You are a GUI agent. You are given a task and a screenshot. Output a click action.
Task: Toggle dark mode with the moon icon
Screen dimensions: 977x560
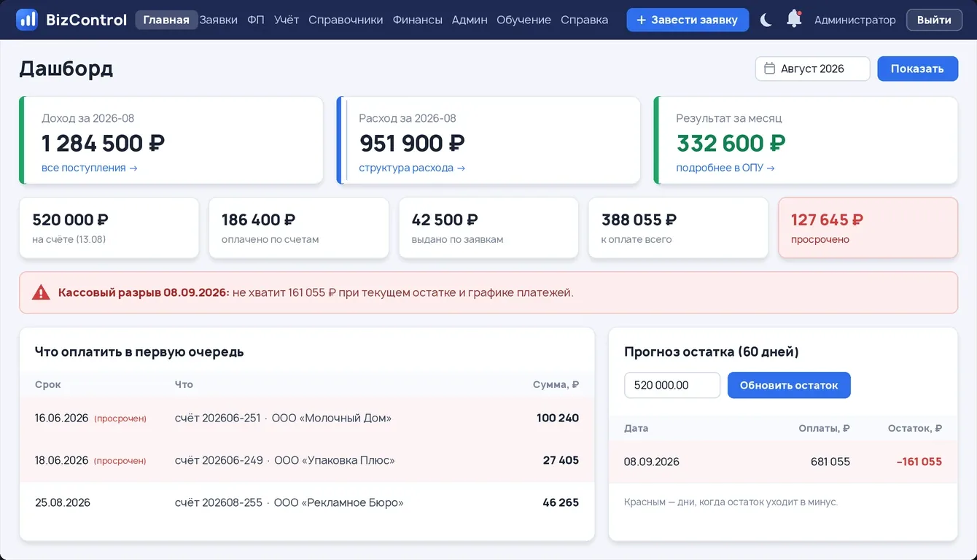(766, 20)
